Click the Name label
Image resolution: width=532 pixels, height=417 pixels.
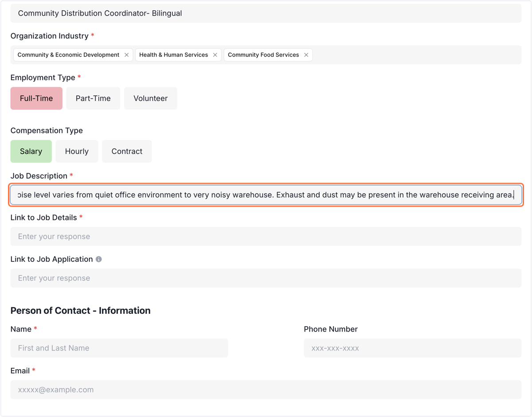21,329
